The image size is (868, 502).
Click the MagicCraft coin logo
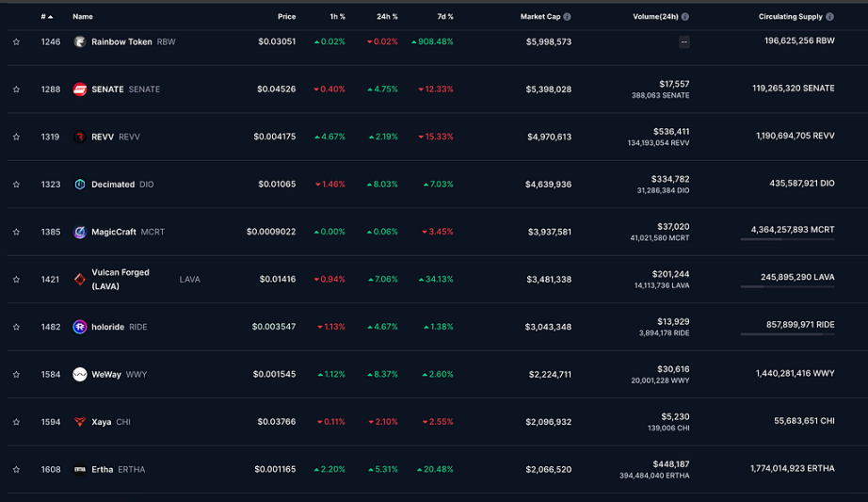[80, 232]
